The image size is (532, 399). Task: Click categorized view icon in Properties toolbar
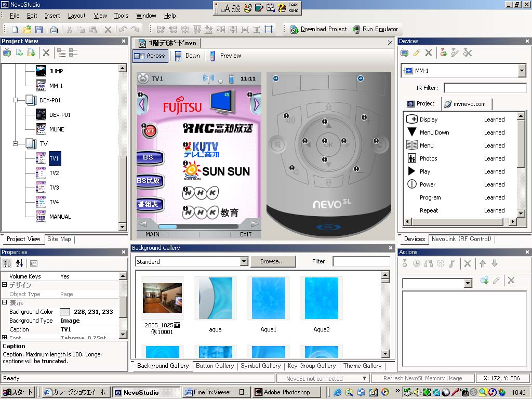[7, 263]
